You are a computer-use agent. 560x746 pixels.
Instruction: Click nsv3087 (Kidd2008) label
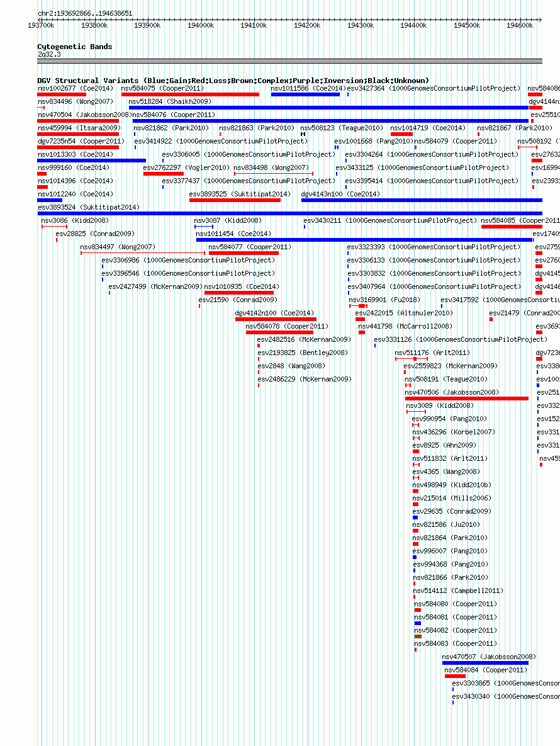[228, 221]
